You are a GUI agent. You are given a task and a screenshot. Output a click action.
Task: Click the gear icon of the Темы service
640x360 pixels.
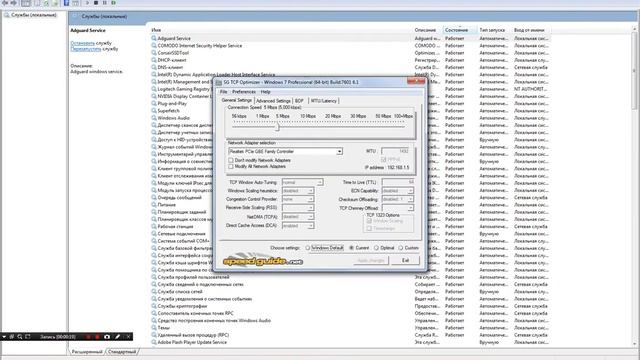point(154,328)
